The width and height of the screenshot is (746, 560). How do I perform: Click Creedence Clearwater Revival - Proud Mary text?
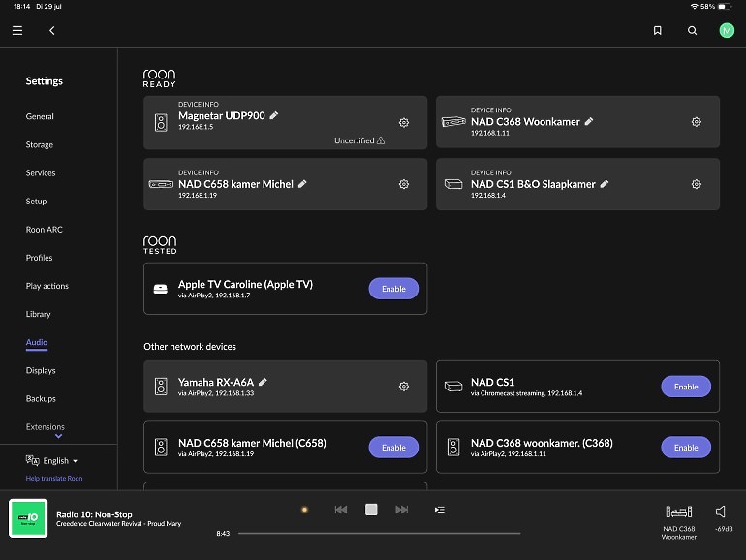point(118,524)
